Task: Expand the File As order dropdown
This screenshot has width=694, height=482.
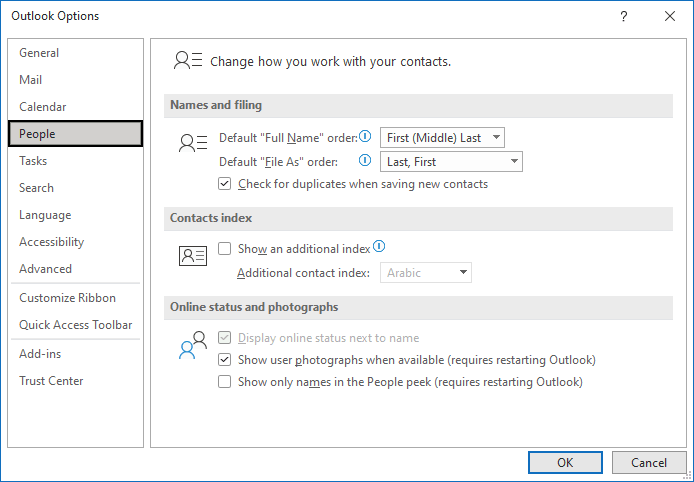Action: click(x=451, y=162)
